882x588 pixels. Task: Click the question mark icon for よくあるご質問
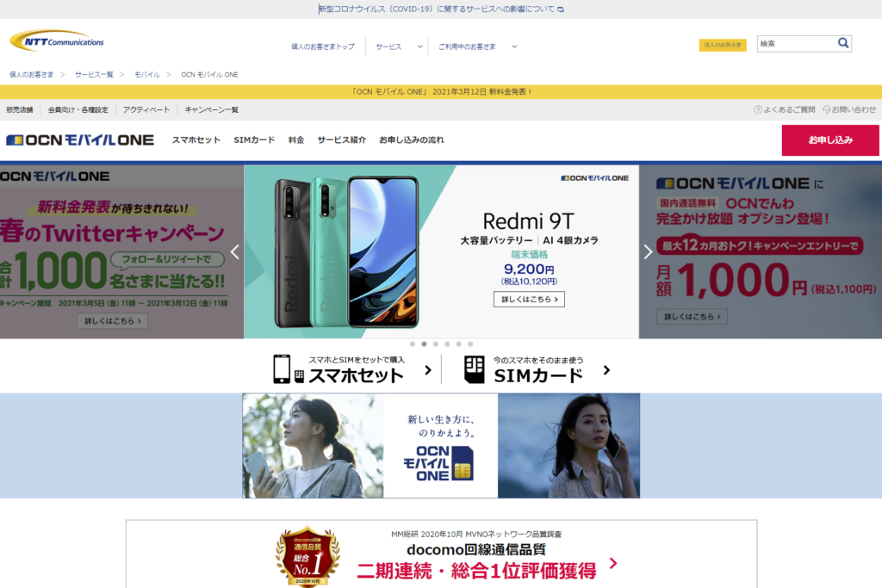pos(758,109)
